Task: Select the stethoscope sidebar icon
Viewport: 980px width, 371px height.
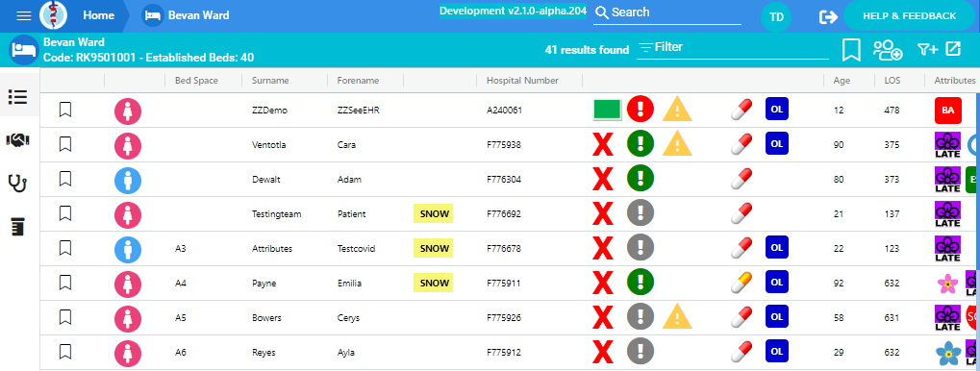Action: 17,184
